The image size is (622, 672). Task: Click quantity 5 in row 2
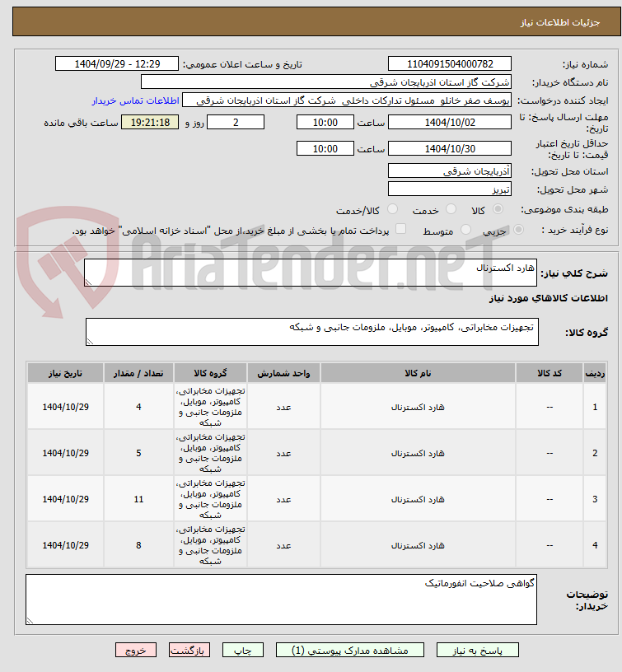tap(138, 454)
